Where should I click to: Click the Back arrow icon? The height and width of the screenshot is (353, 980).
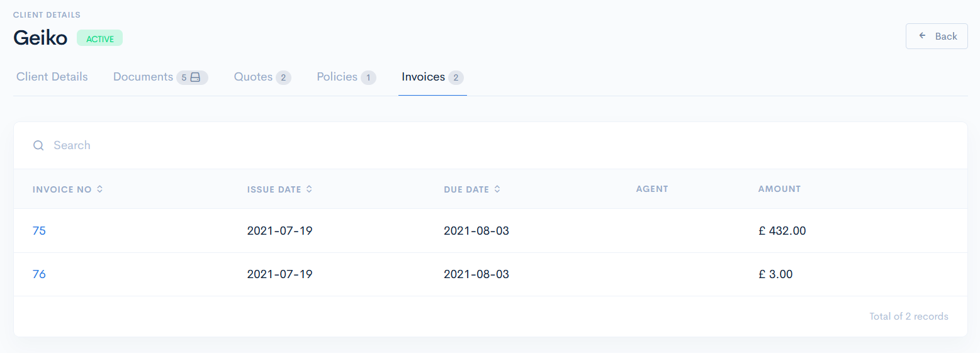point(923,36)
